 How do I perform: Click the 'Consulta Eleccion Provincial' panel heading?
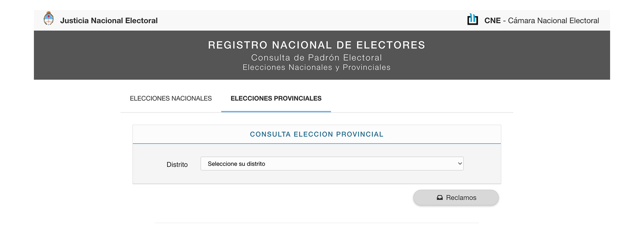pos(316,134)
